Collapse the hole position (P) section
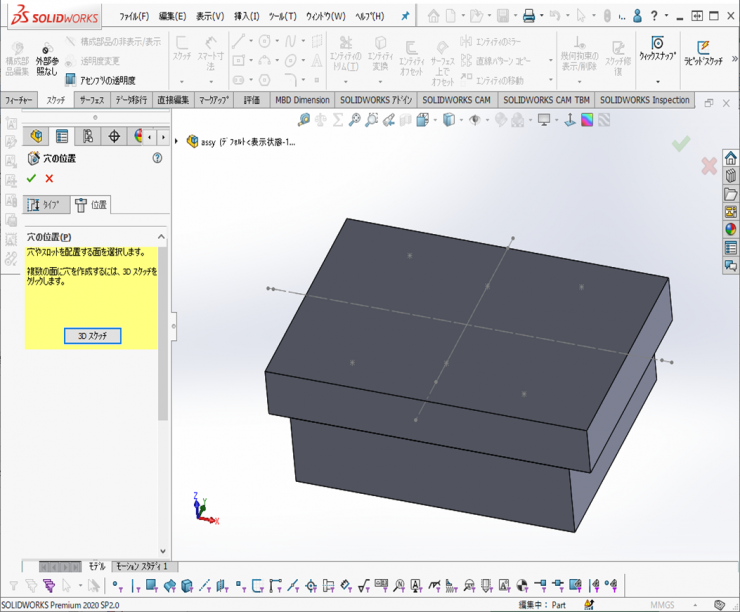Image resolution: width=740 pixels, height=612 pixels. click(x=161, y=237)
